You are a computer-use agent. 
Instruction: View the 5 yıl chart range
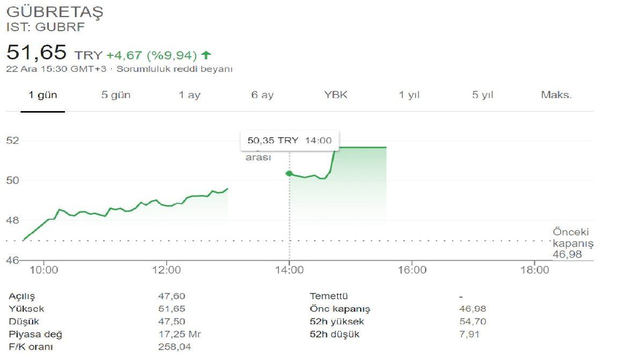[482, 95]
